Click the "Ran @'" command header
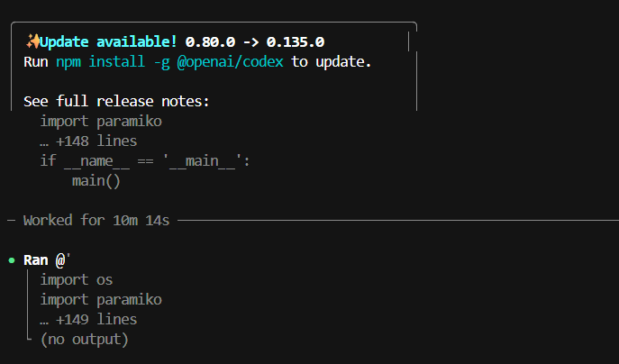619x364 pixels. tap(47, 260)
